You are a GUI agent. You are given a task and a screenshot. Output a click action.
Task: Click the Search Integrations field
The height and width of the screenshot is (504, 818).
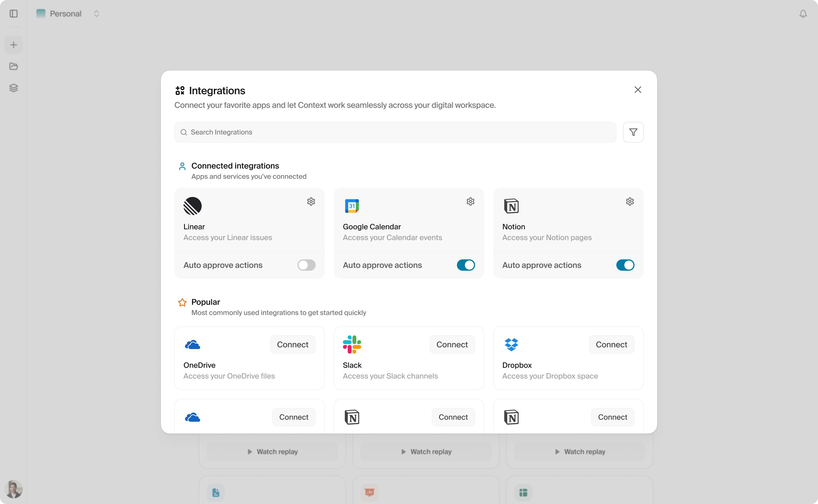point(395,132)
